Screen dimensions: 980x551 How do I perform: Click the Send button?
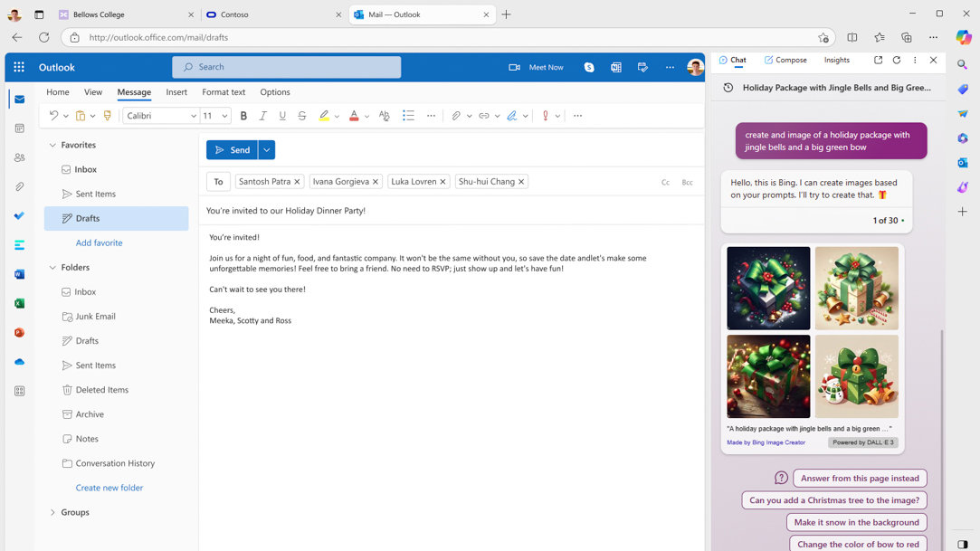233,150
